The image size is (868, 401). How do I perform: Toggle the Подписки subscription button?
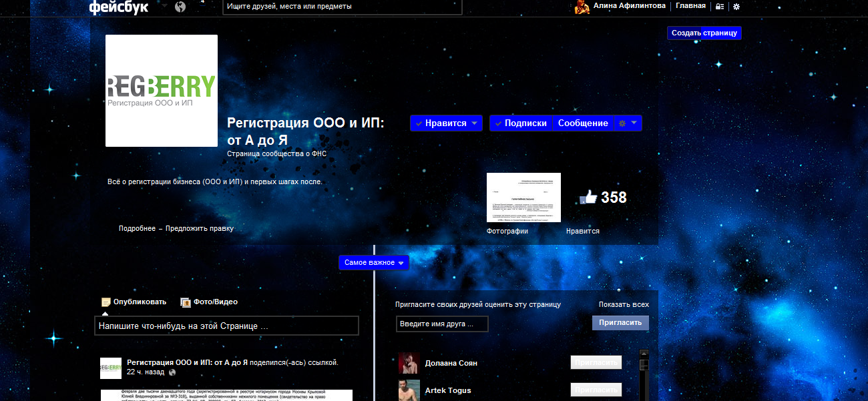click(x=520, y=123)
